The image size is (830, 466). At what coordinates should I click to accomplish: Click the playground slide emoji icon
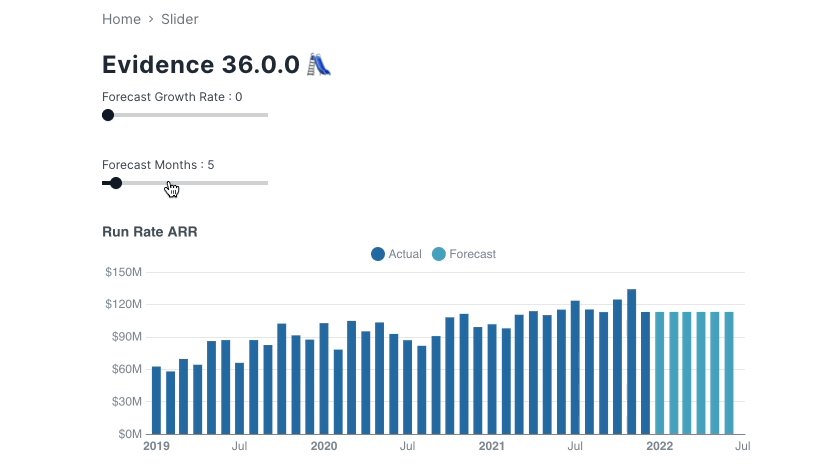[319, 65]
